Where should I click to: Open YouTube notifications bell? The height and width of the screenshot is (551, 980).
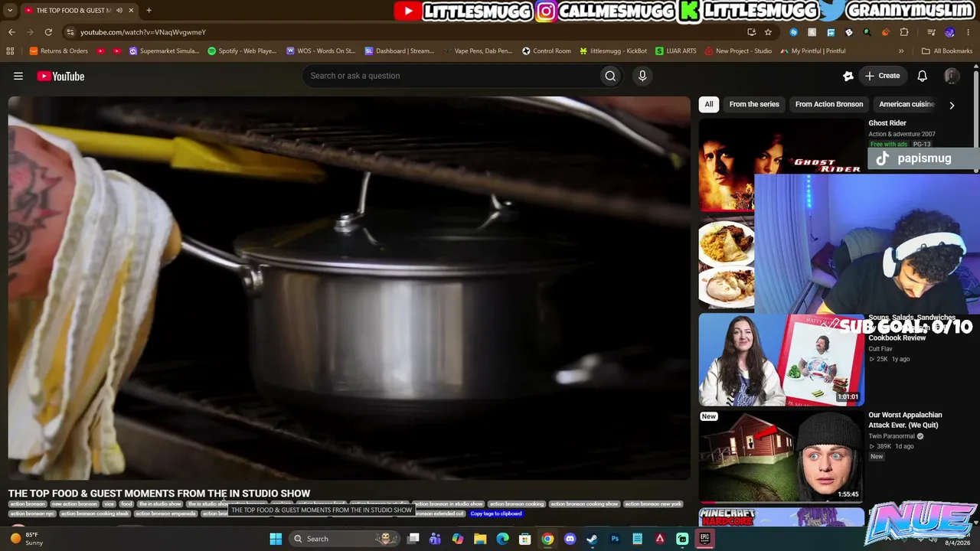[x=923, y=76]
